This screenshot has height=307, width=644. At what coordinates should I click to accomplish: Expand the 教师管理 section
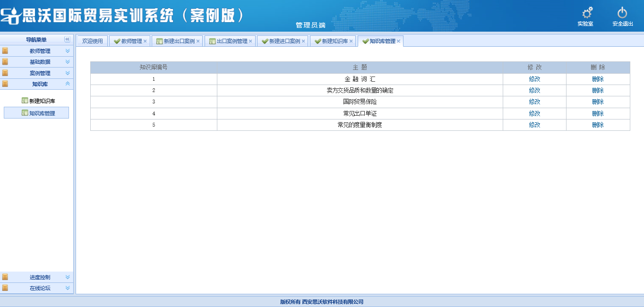[68, 51]
